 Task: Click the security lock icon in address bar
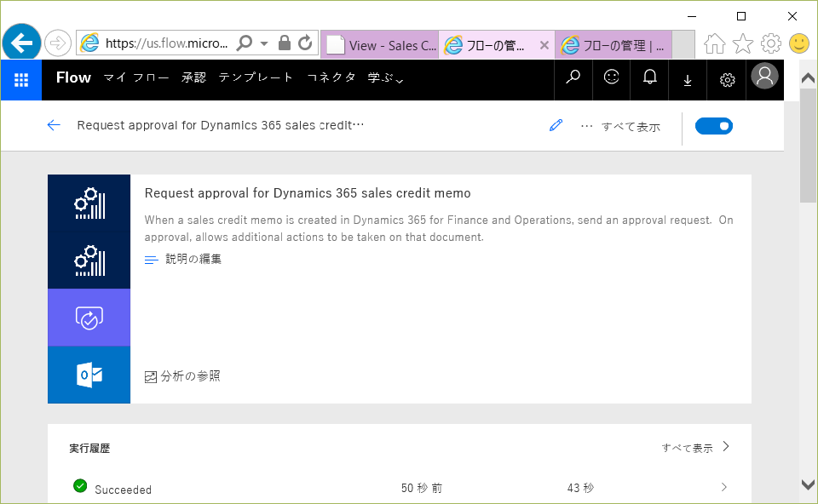click(x=285, y=43)
